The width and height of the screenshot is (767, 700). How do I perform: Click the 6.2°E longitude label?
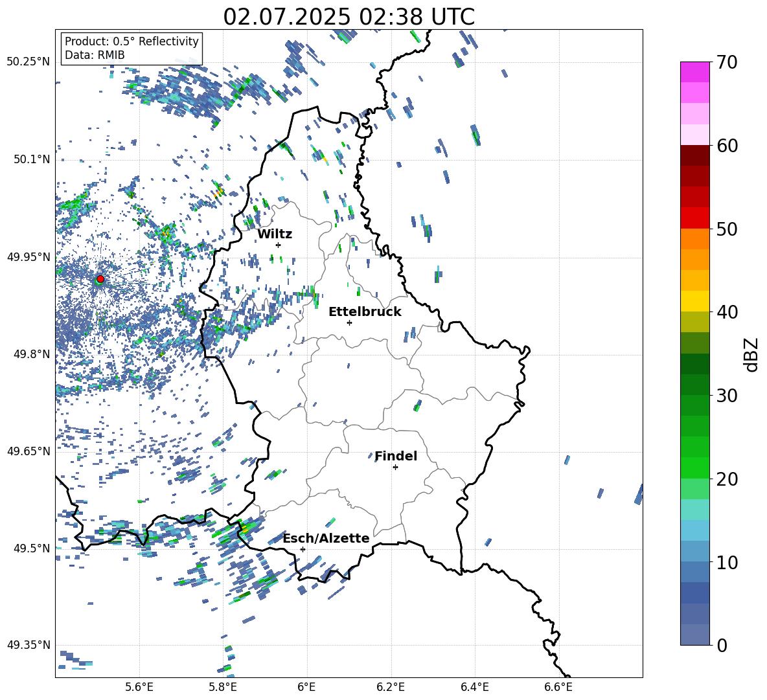[391, 687]
